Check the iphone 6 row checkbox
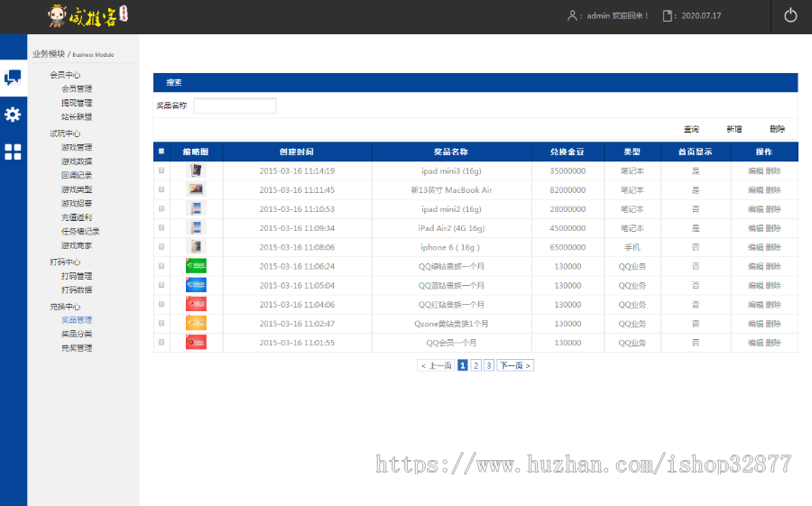812x506 pixels. [161, 247]
